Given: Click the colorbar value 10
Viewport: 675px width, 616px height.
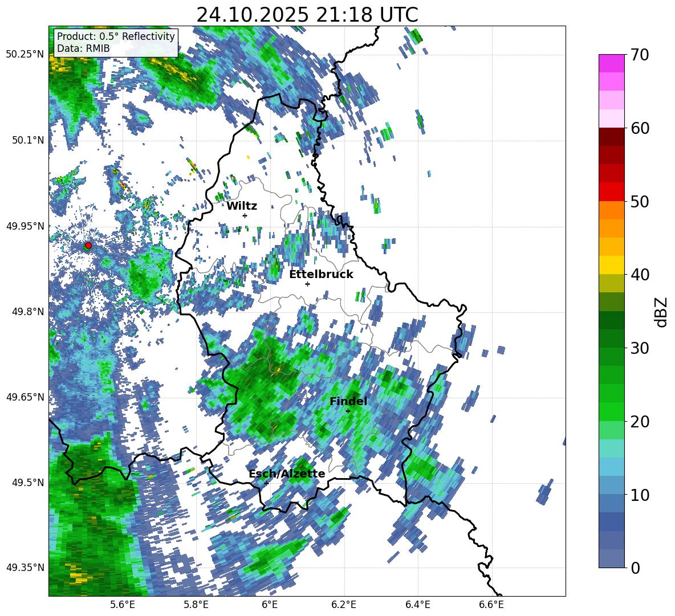Looking at the screenshot, I should tap(640, 495).
